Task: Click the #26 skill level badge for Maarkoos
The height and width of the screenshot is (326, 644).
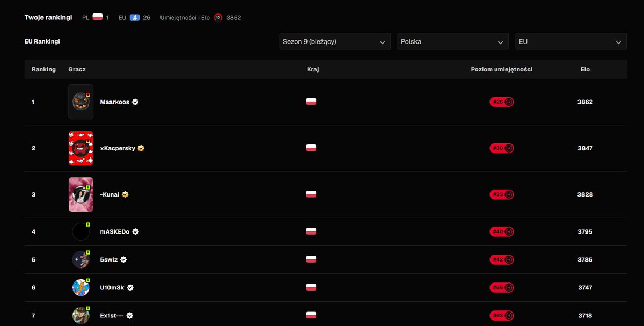Action: click(502, 102)
